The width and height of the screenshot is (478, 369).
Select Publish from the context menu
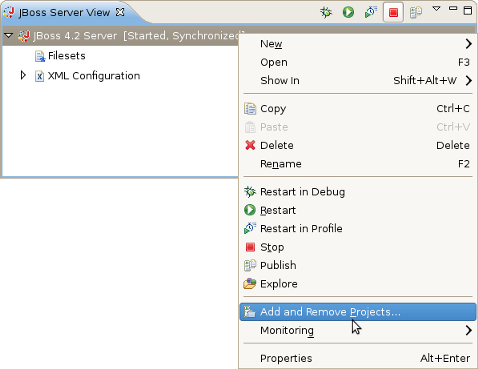tap(358, 265)
